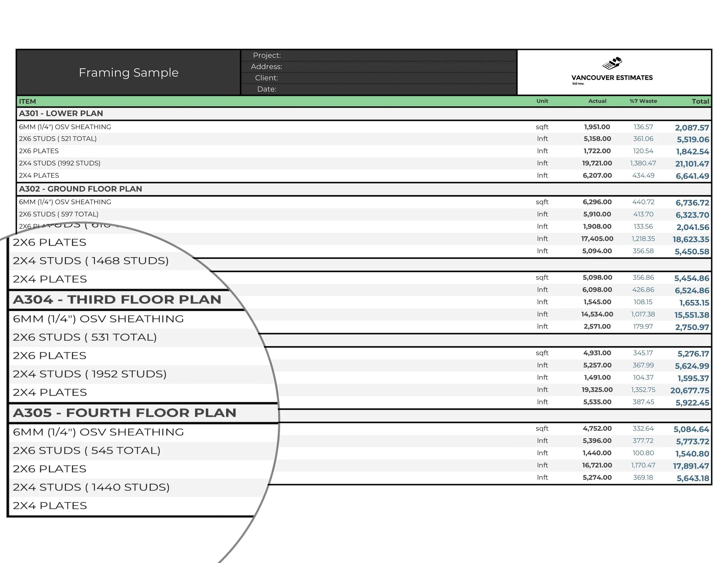Click the 21,101.47 total value
Screen dimensions: 728x563
tap(692, 164)
